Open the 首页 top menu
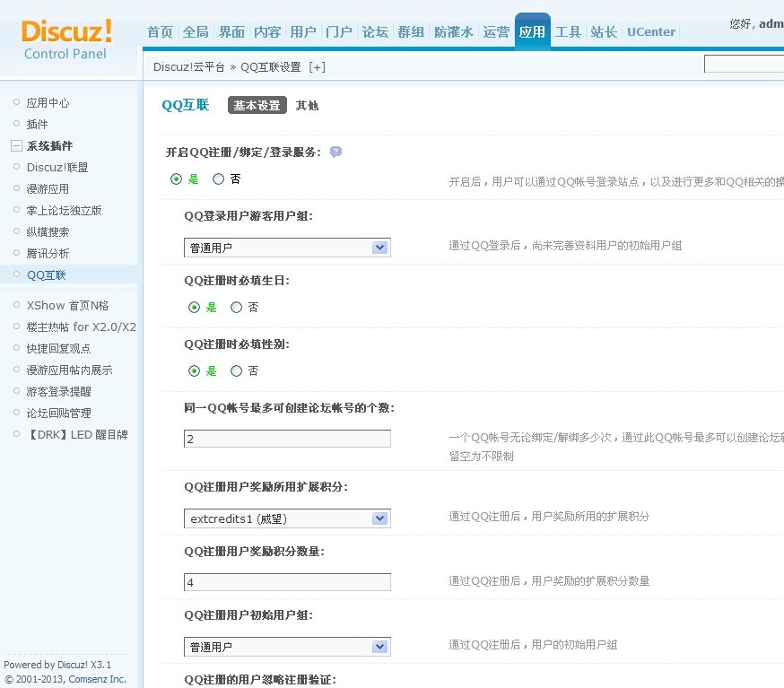This screenshot has width=784, height=688. point(160,32)
